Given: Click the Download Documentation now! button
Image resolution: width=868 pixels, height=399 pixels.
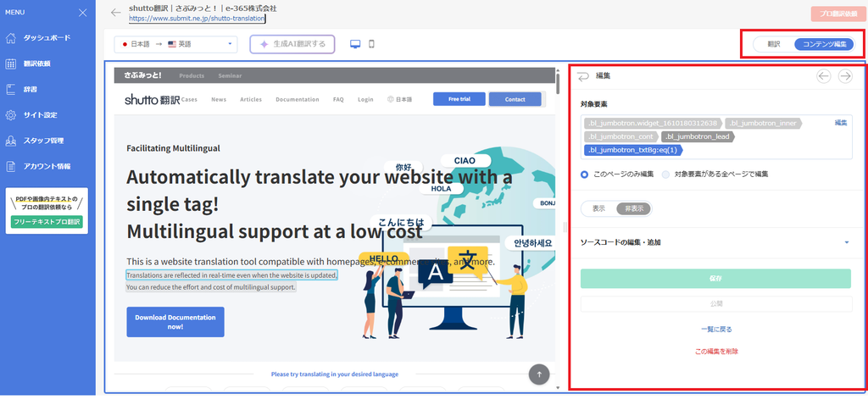Looking at the screenshot, I should click(175, 322).
